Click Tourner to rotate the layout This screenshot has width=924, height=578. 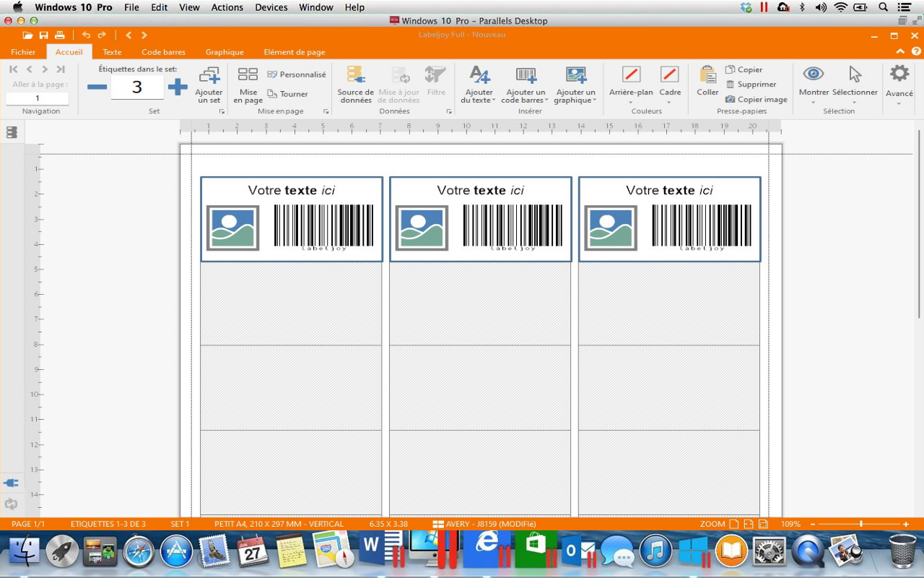(x=288, y=94)
